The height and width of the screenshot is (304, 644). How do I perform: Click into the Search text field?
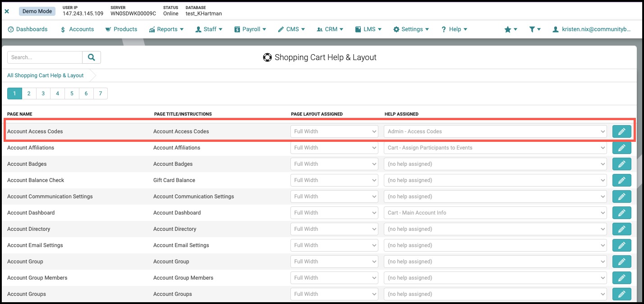pos(45,57)
